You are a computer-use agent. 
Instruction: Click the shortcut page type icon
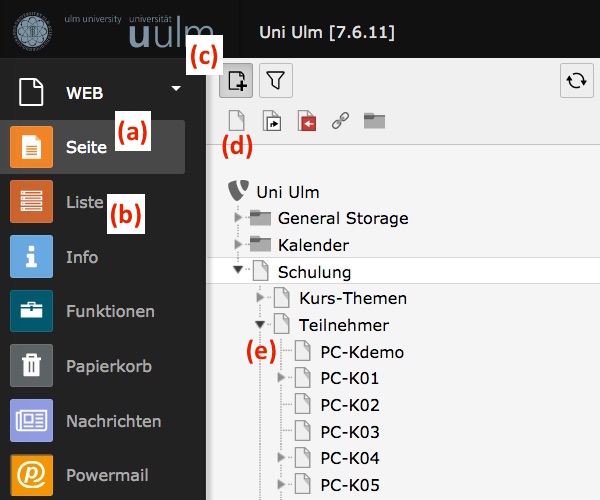point(272,122)
